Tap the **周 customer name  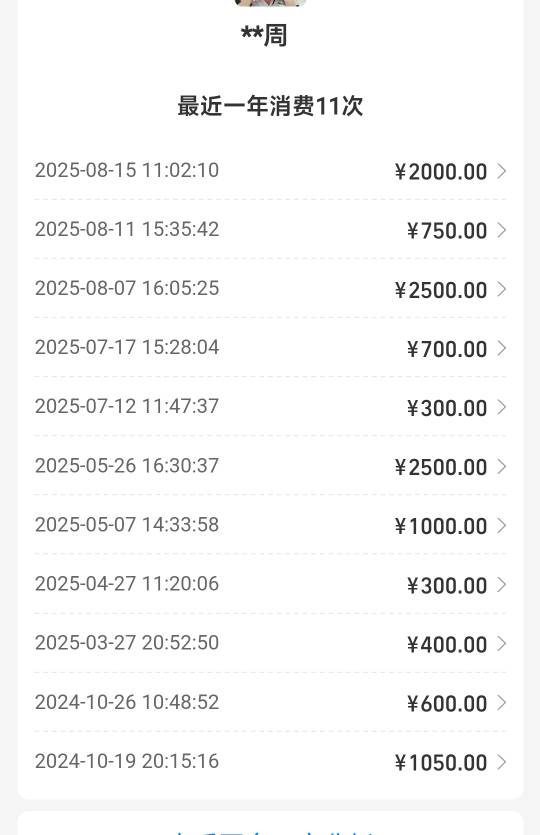point(264,35)
